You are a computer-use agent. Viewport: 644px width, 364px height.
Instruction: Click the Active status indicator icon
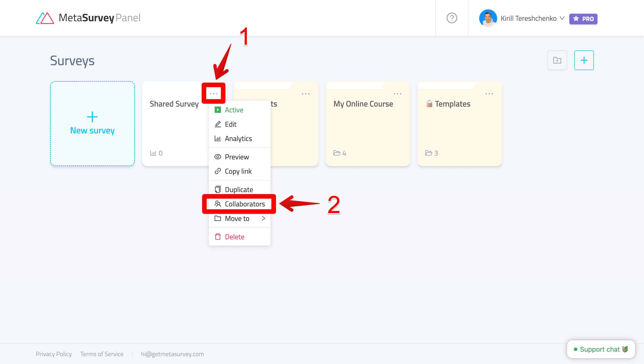[x=218, y=109]
